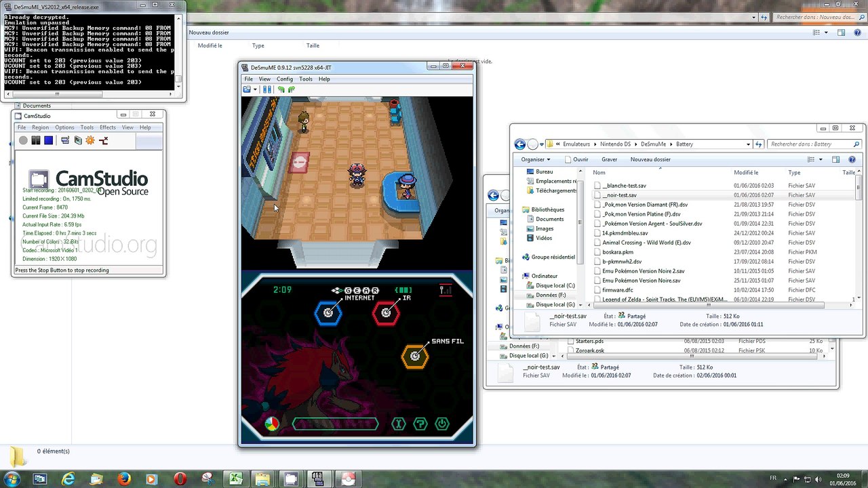Open the File menu in DeSmuME
The height and width of the screenshot is (488, 868).
(x=248, y=79)
